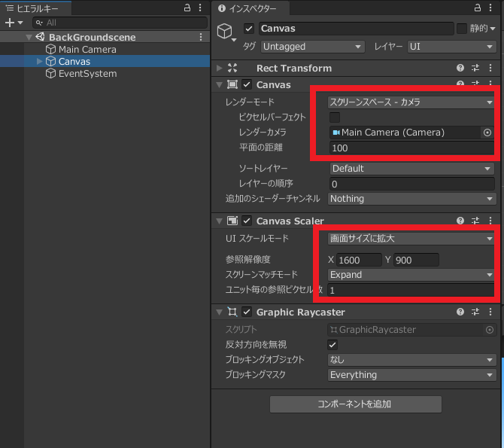Screen dimensions: 504x448
Task: Open Rect Transform preset settings
Action: (x=475, y=68)
